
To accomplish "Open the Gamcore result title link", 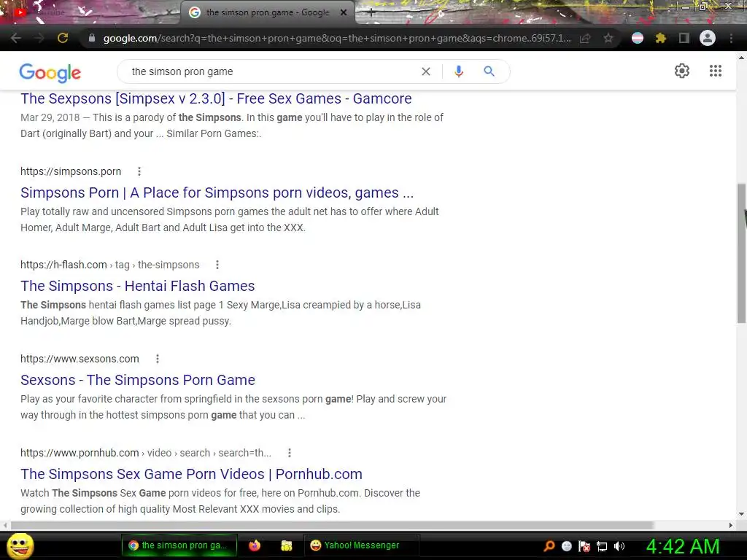I will click(216, 98).
